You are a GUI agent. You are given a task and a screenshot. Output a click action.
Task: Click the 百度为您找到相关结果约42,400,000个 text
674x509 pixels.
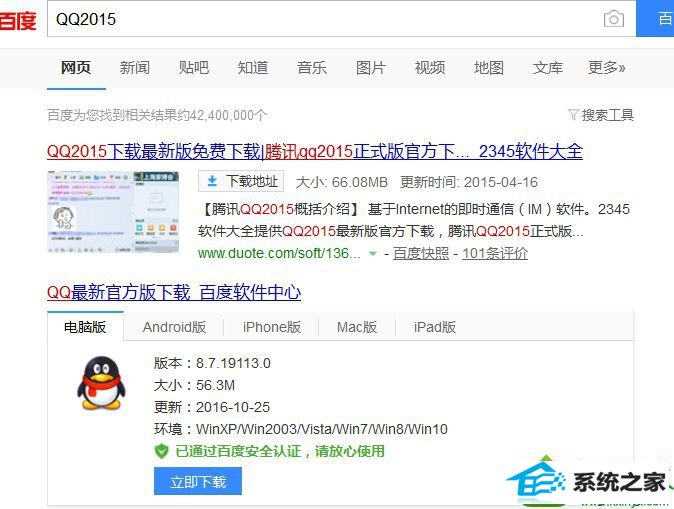pyautogui.click(x=157, y=115)
